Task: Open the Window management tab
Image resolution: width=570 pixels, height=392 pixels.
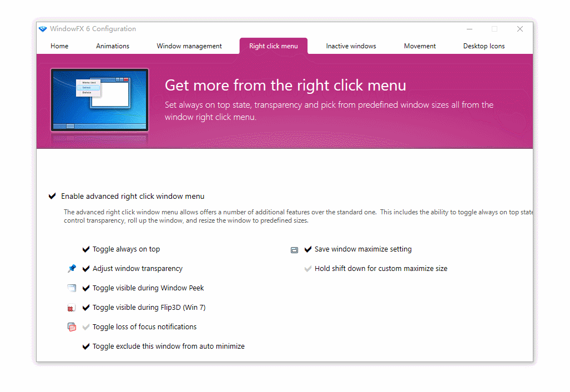Action: coord(189,46)
